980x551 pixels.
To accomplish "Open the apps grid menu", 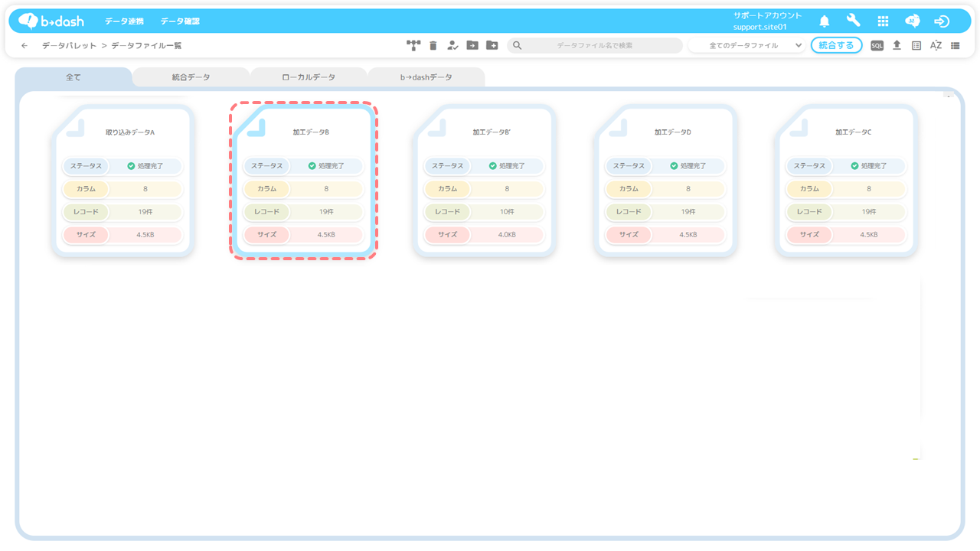I will pos(883,21).
